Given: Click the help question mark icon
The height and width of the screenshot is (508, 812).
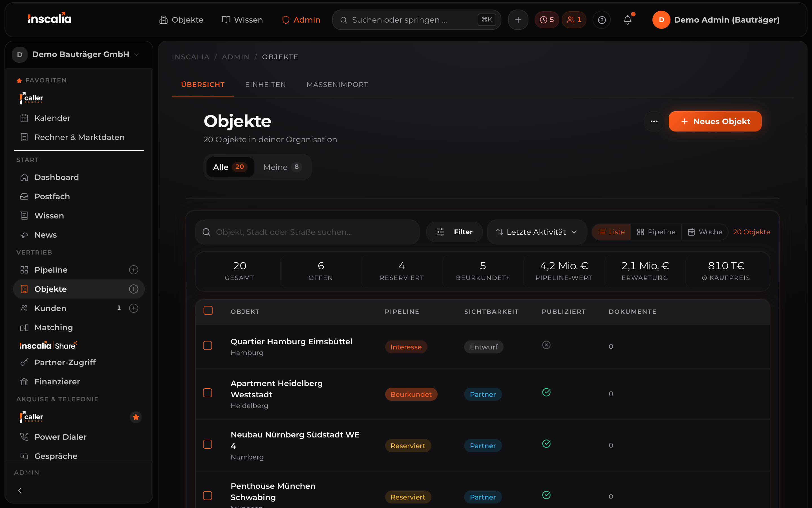Looking at the screenshot, I should (602, 20).
